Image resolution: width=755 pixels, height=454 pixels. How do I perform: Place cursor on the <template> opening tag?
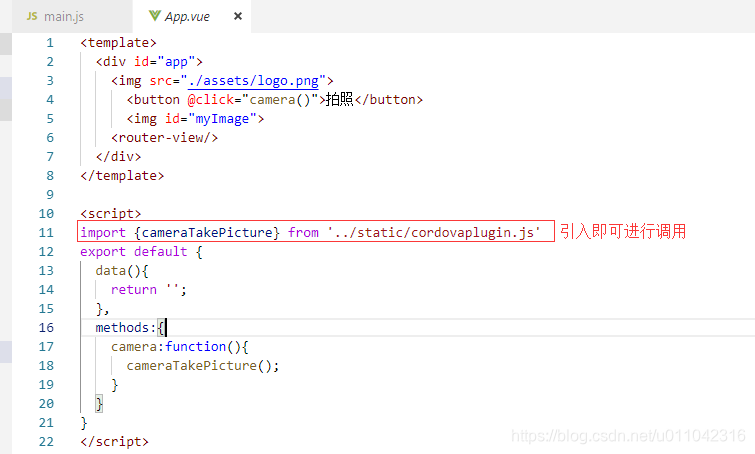click(x=118, y=43)
